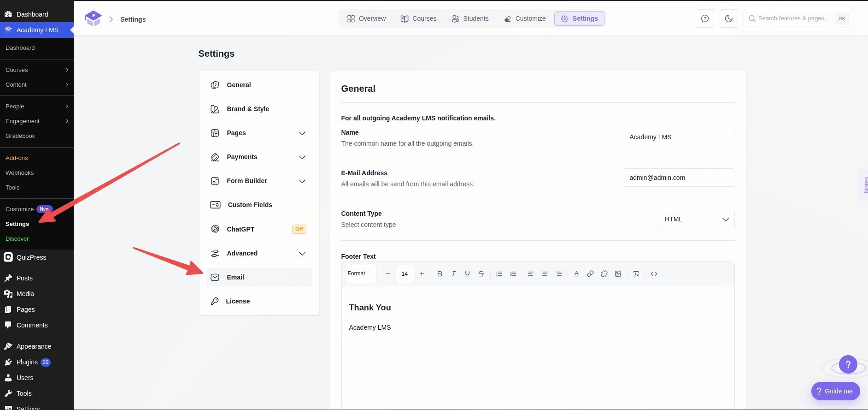Image resolution: width=868 pixels, height=410 pixels.
Task: Click the search features & pages box
Action: [x=798, y=18]
